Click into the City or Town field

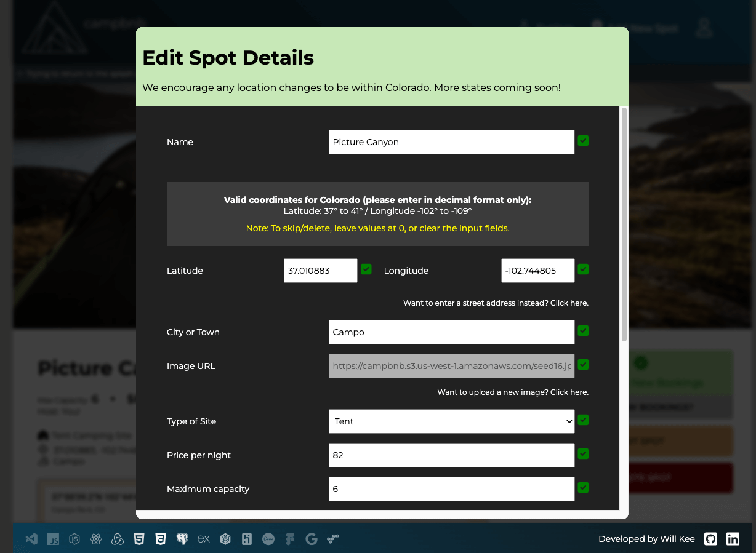point(451,332)
